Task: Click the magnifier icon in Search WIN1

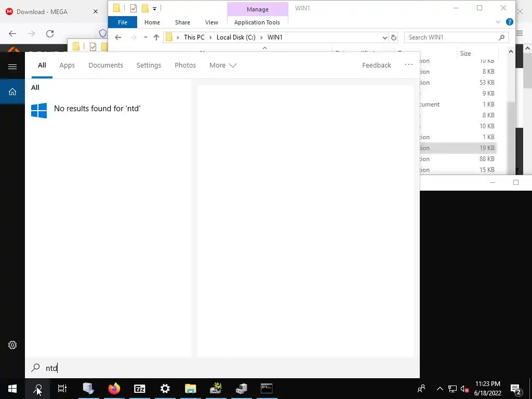Action: 501,37
